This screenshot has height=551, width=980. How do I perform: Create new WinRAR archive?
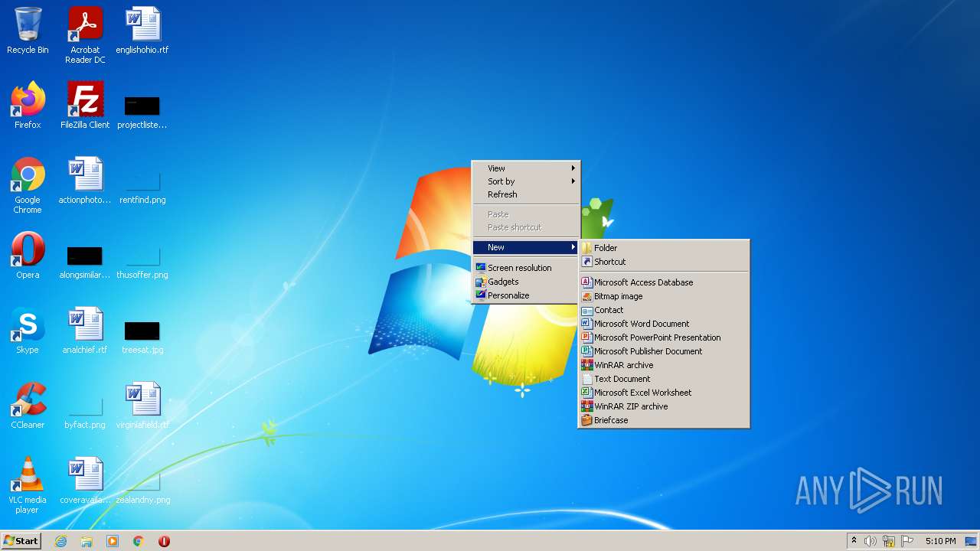[x=664, y=365]
